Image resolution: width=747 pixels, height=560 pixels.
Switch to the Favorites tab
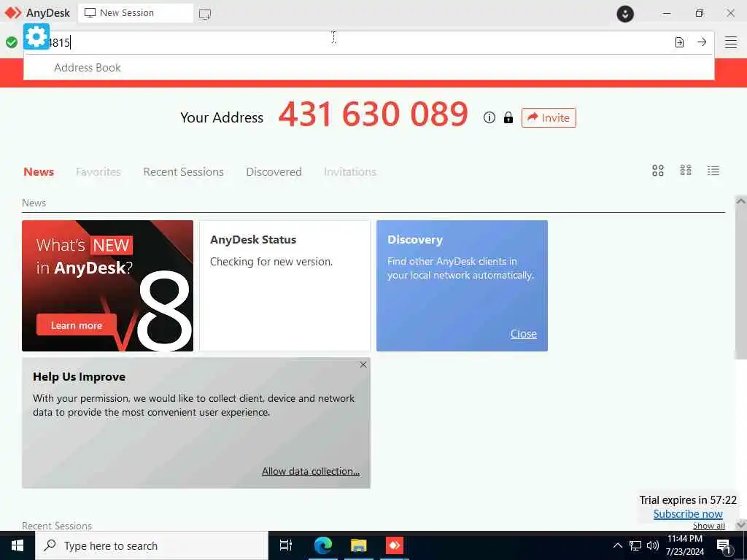coord(98,172)
